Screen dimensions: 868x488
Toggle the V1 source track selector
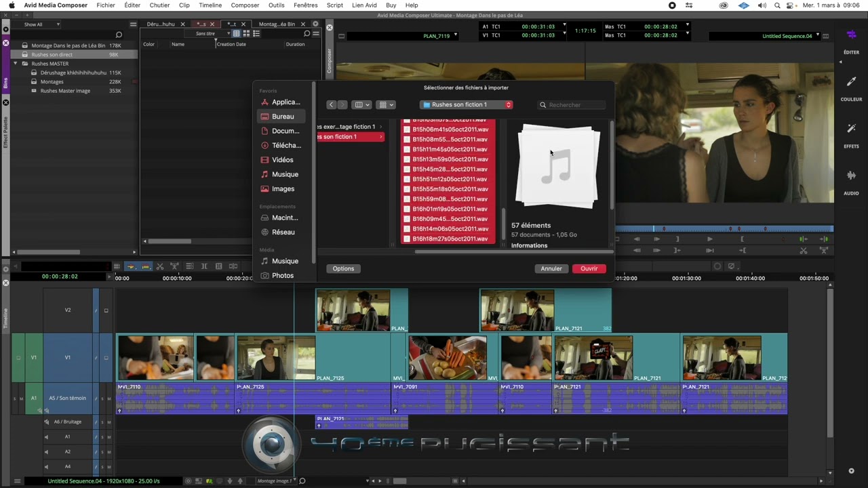pos(34,357)
